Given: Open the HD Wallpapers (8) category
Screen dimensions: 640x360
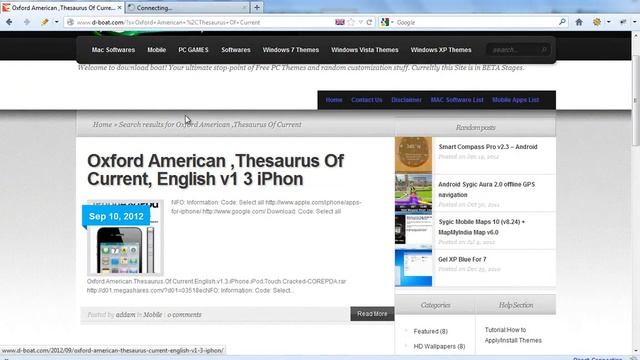Looking at the screenshot, I should pyautogui.click(x=439, y=347).
